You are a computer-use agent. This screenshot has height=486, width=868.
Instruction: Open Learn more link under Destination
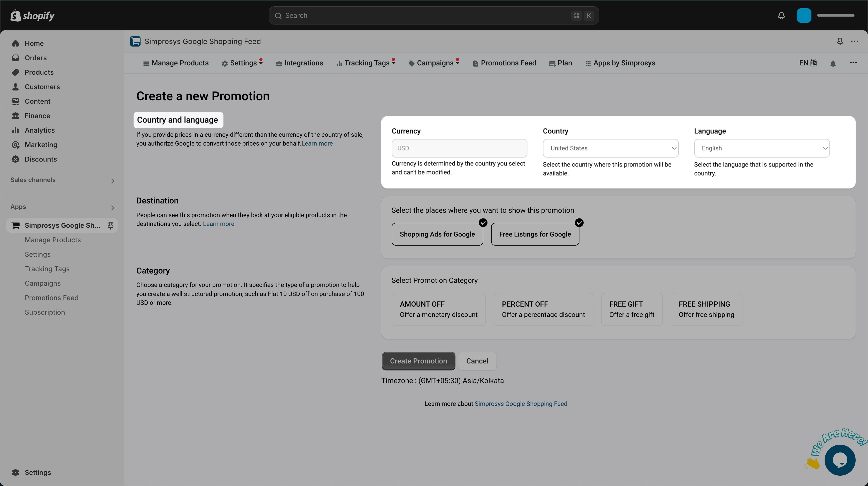218,224
